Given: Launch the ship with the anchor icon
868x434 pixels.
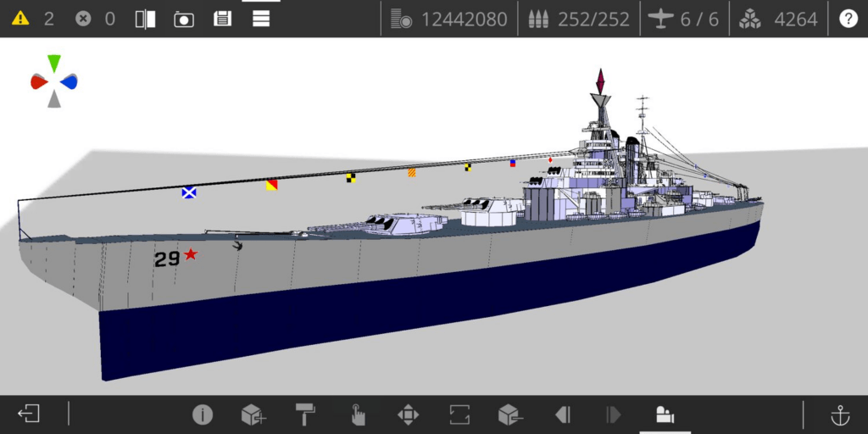Looking at the screenshot, I should pyautogui.click(x=839, y=415).
